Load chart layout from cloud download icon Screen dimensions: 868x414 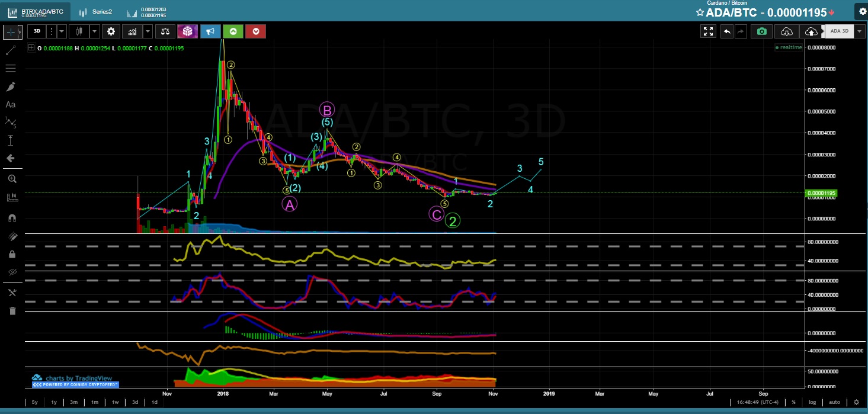click(787, 31)
